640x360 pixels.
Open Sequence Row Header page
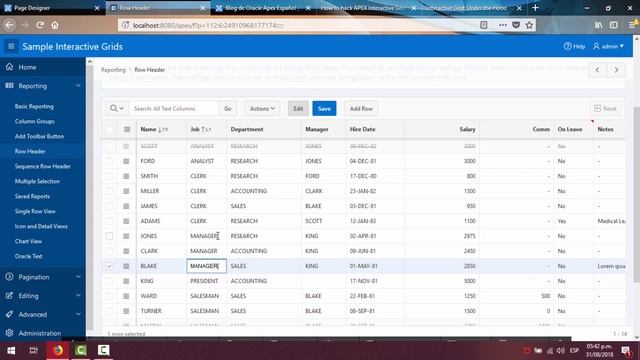42,166
